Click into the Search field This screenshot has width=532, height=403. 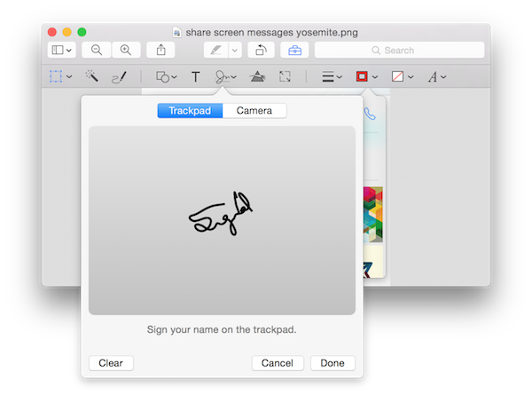399,51
